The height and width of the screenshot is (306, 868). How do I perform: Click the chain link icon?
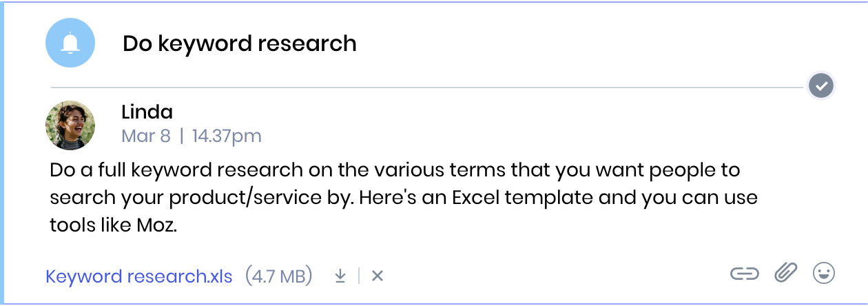[744, 274]
